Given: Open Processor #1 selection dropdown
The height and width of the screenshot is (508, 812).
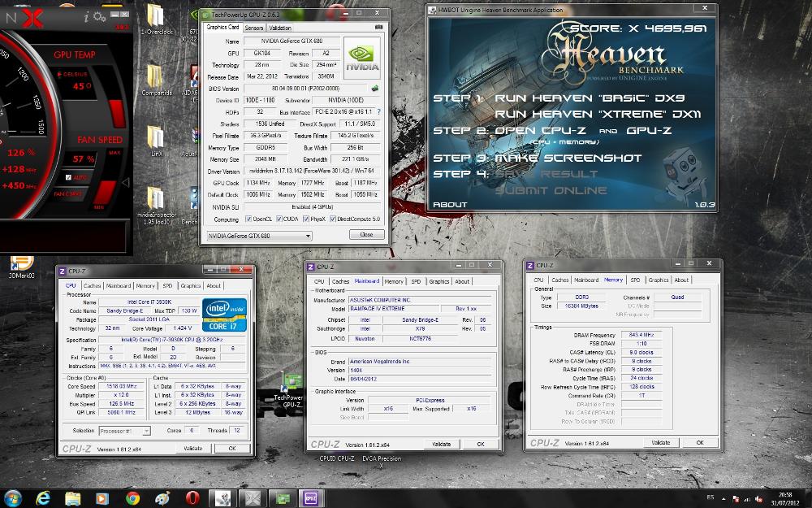Looking at the screenshot, I should [125, 431].
